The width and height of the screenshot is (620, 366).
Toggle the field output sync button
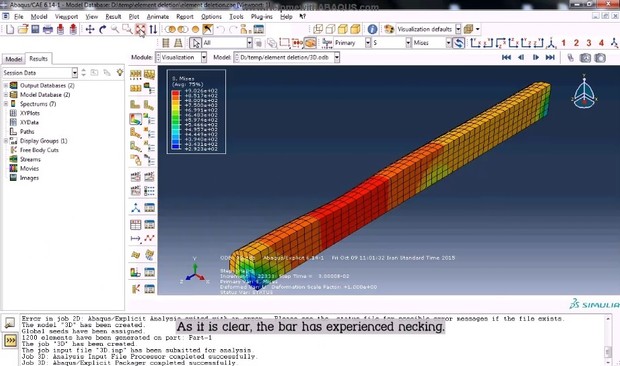point(458,43)
